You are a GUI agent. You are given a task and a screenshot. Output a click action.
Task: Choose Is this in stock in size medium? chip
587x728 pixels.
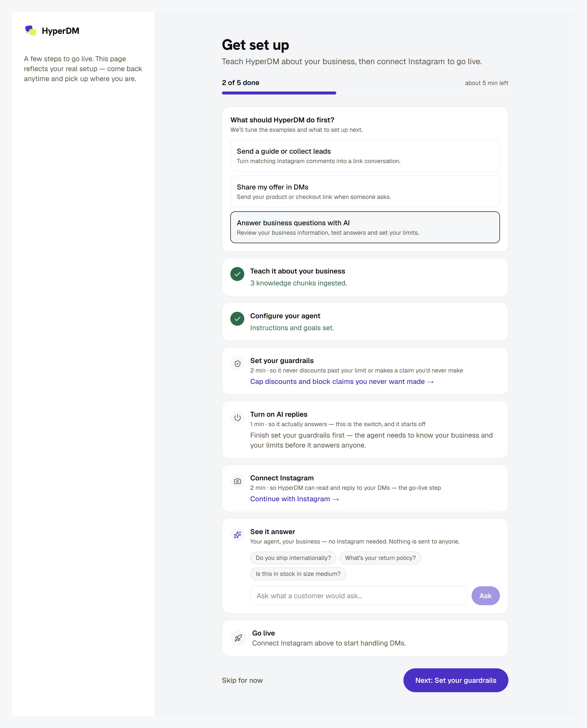click(298, 574)
